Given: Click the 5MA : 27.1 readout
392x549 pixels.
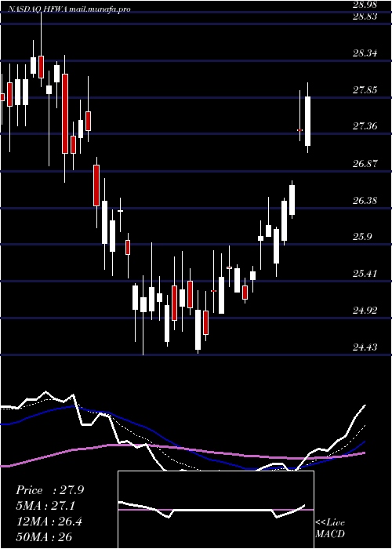Looking at the screenshot, I should [46, 506].
